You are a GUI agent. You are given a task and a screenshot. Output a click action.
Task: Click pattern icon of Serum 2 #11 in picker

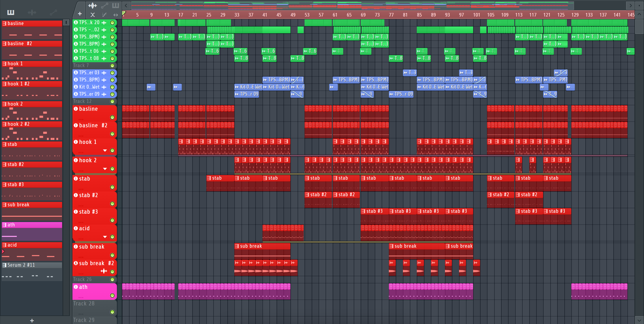click(x=4, y=265)
